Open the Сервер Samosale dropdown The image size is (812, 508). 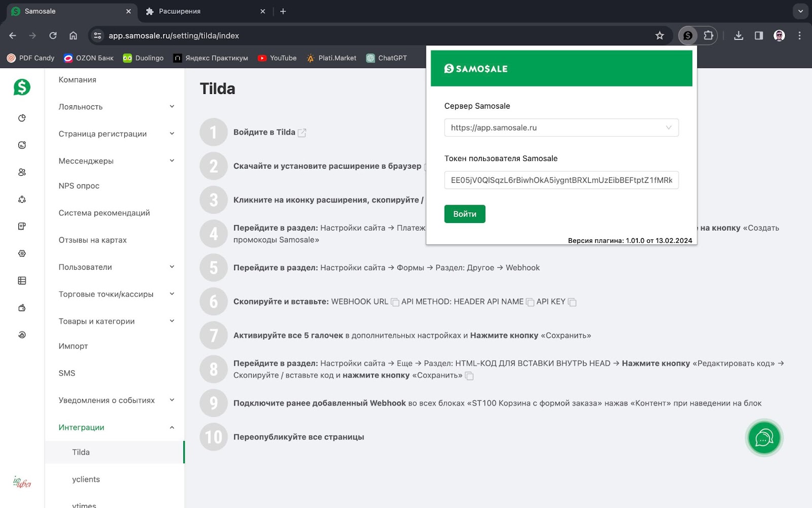click(561, 128)
